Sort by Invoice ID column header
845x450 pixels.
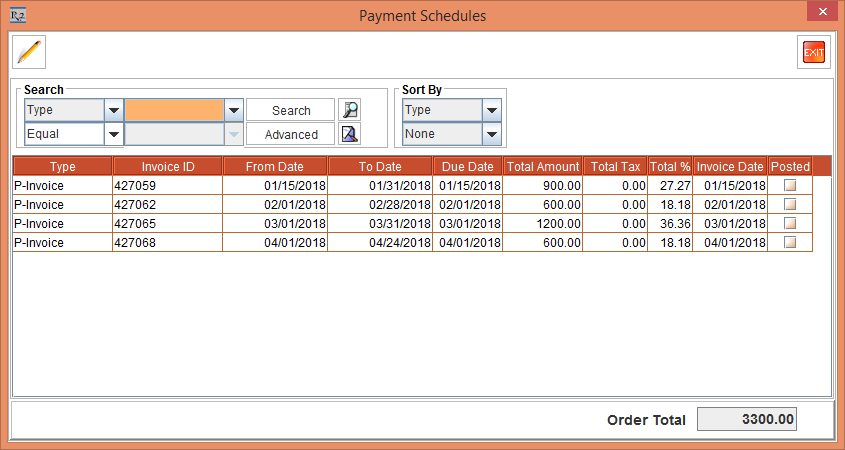167,167
